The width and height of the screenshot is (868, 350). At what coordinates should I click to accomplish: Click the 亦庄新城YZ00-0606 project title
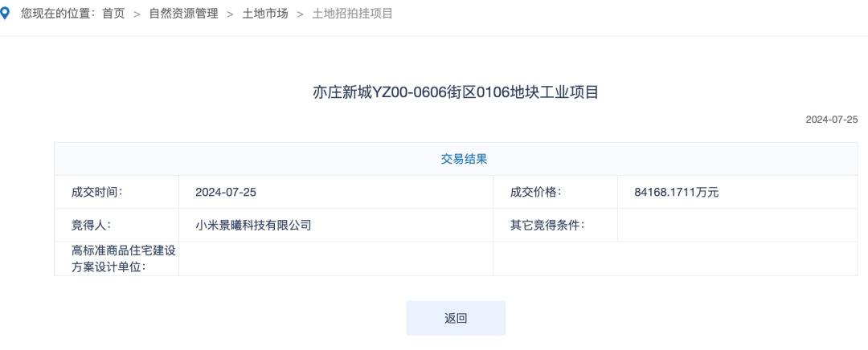(x=456, y=92)
